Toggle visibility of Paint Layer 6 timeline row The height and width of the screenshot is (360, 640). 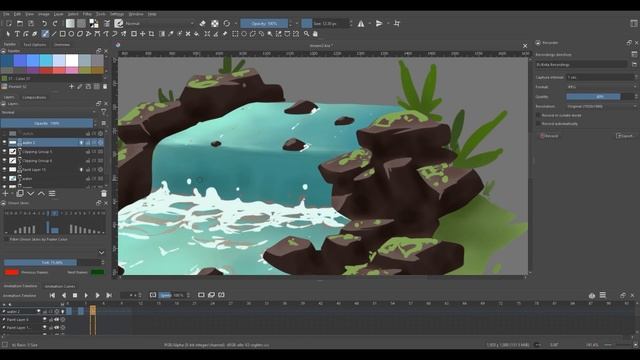[45, 320]
